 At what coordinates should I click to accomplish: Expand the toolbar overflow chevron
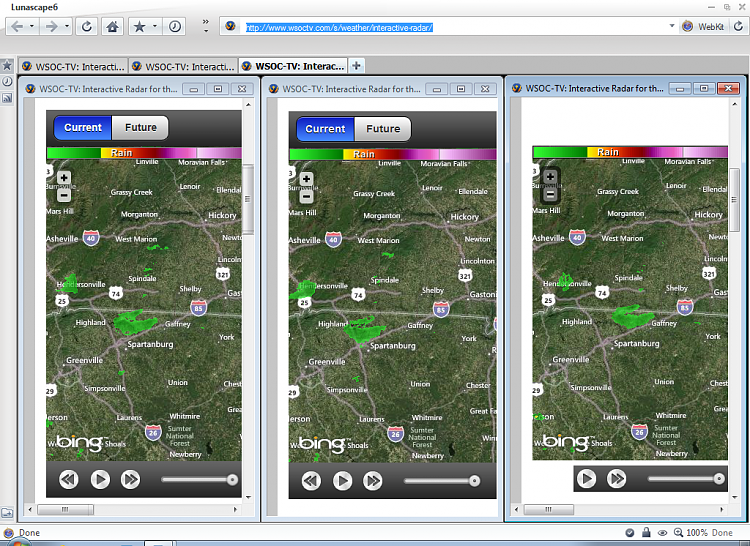point(206,22)
